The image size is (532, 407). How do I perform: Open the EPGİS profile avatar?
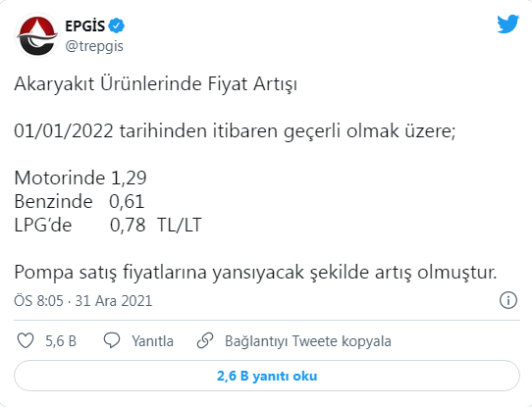pyautogui.click(x=37, y=35)
